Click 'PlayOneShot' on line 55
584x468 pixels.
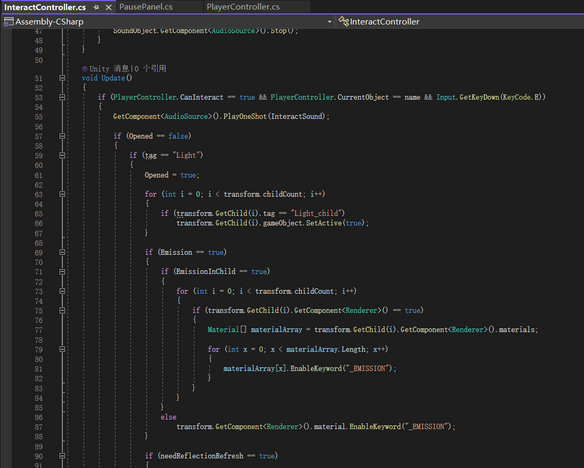(x=245, y=117)
